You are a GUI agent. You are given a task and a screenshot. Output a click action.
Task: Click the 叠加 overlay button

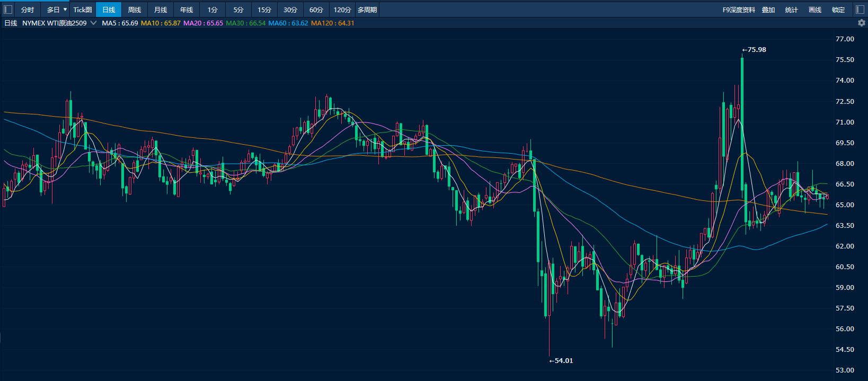(x=768, y=10)
